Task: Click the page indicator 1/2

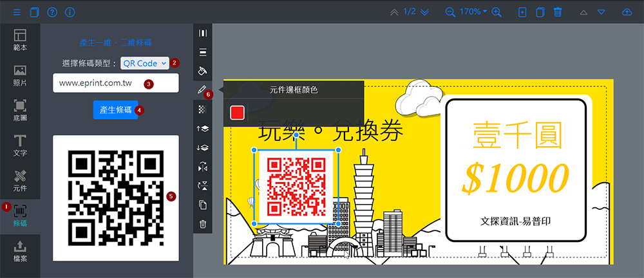Action: coord(410,12)
